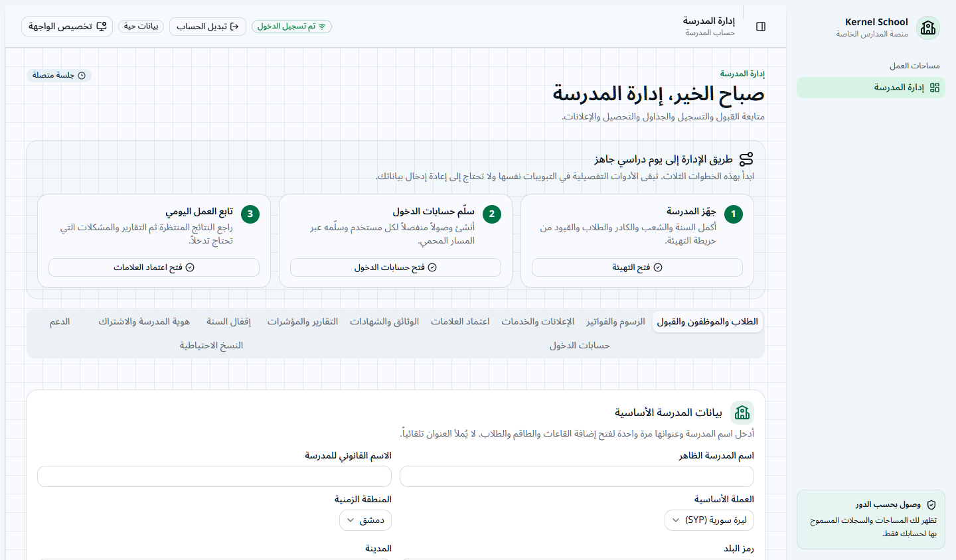Click the clock icon in جلسة متصلة

[82, 76]
